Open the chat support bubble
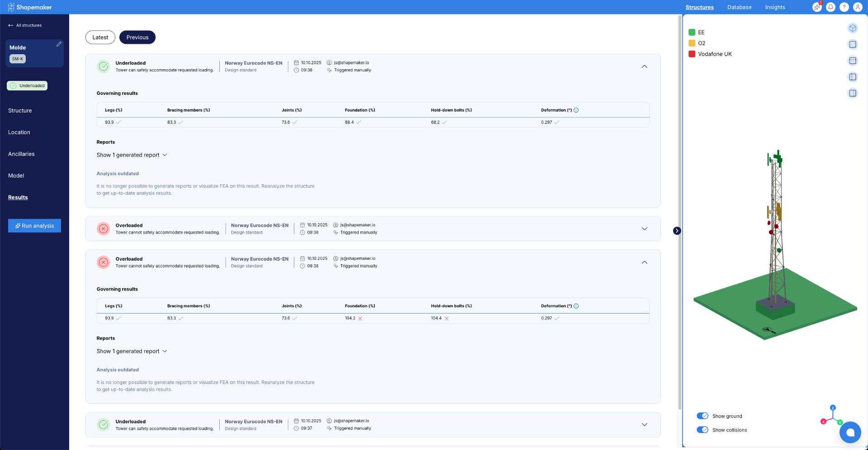The image size is (868, 450). 850,432
